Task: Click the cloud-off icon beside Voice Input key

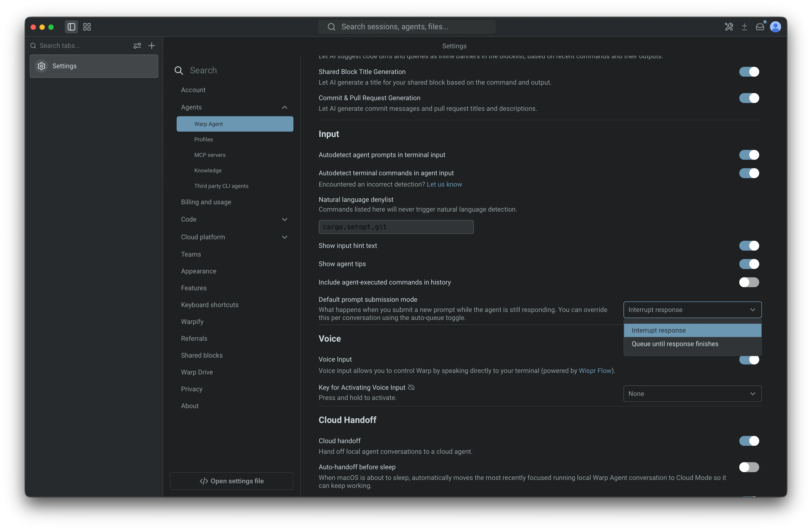Action: 412,387
